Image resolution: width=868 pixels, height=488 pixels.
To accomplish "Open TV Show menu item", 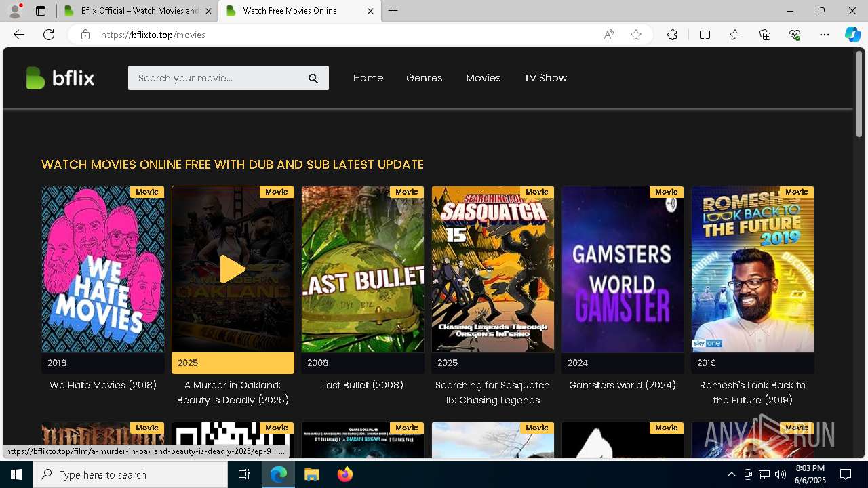I will tap(546, 78).
